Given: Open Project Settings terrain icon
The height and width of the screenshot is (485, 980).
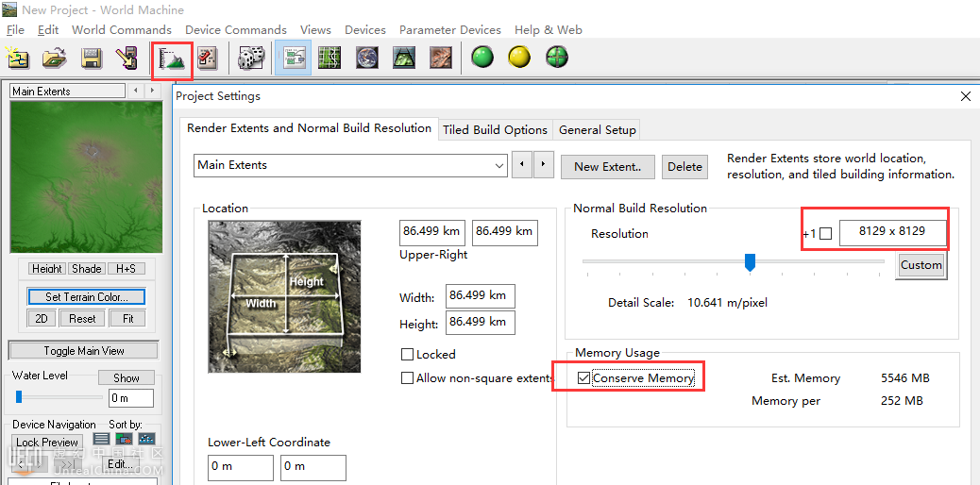Looking at the screenshot, I should 171,59.
